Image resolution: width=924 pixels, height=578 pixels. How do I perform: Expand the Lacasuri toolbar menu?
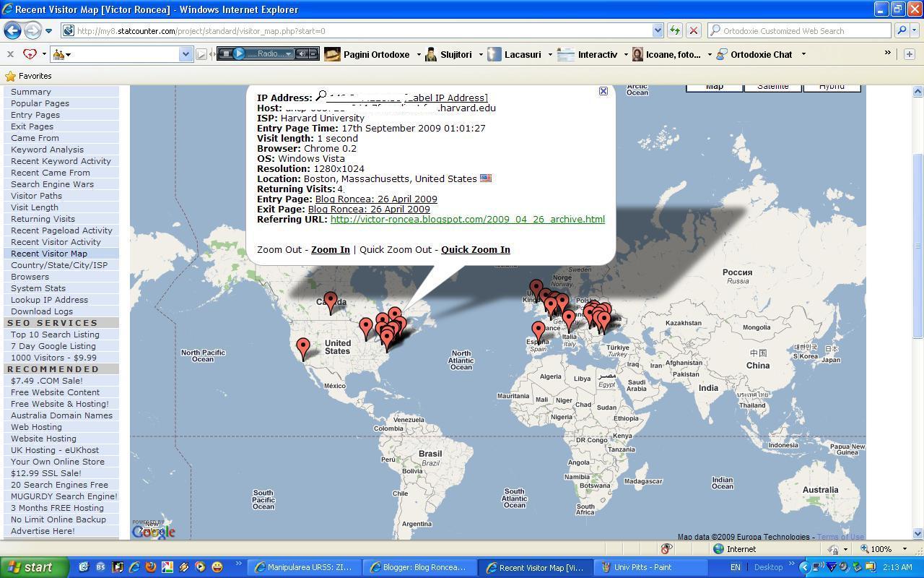pyautogui.click(x=550, y=54)
